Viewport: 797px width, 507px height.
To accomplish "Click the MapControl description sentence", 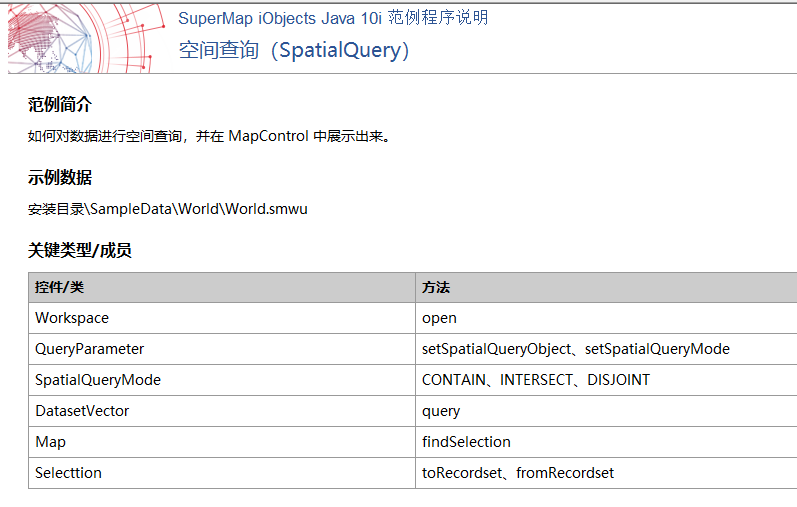I will 209,136.
